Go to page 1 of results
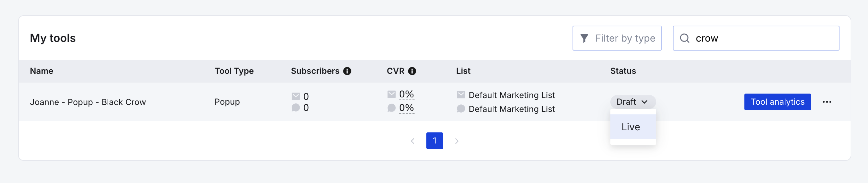Viewport: 868px width, 183px height. pos(434,141)
